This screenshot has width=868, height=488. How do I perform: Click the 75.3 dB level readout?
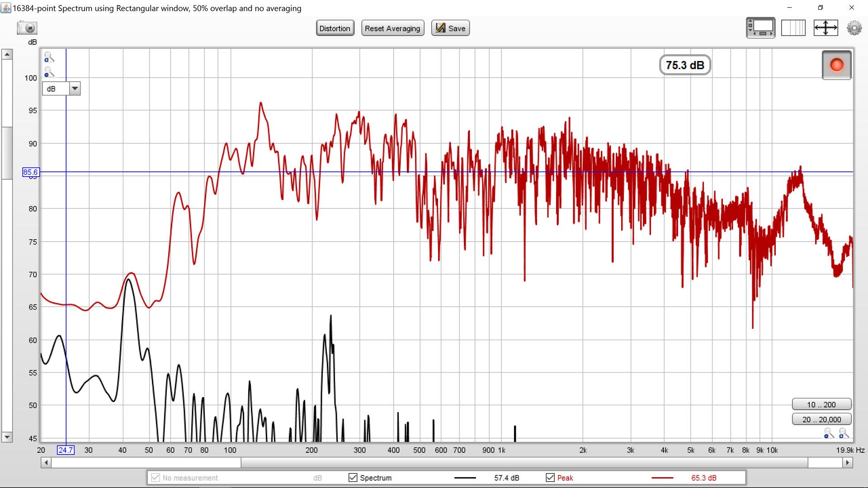point(685,65)
